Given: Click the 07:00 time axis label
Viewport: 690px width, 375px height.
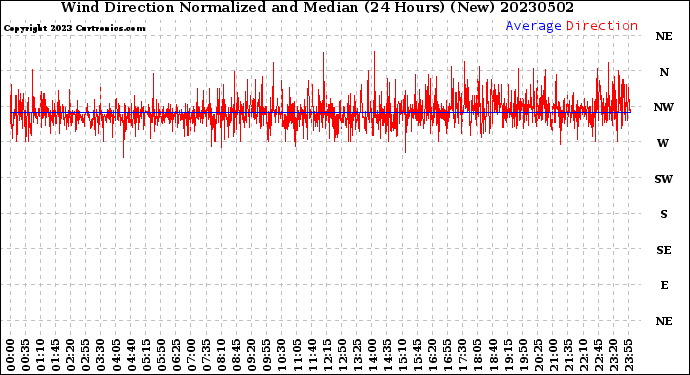Looking at the screenshot, I should [191, 355].
